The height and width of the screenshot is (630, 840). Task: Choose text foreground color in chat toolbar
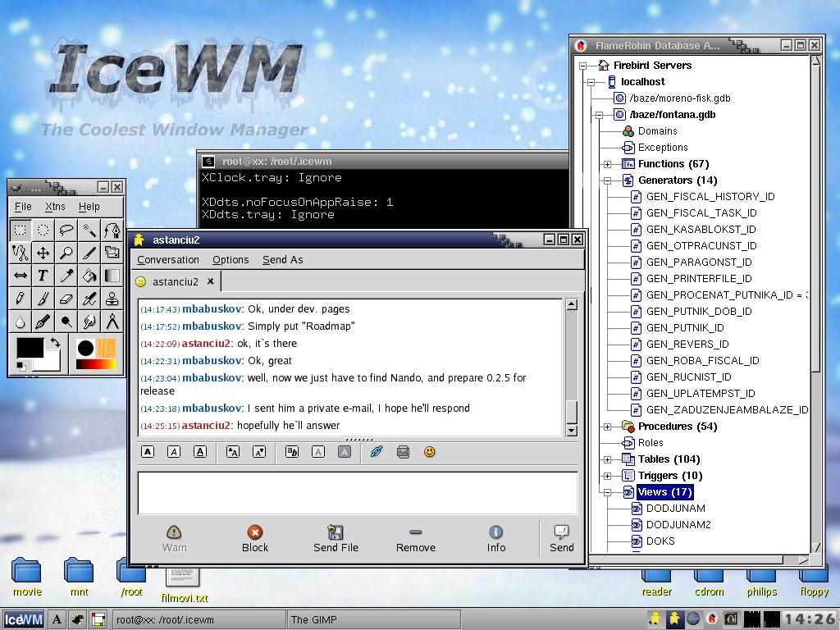click(x=318, y=452)
